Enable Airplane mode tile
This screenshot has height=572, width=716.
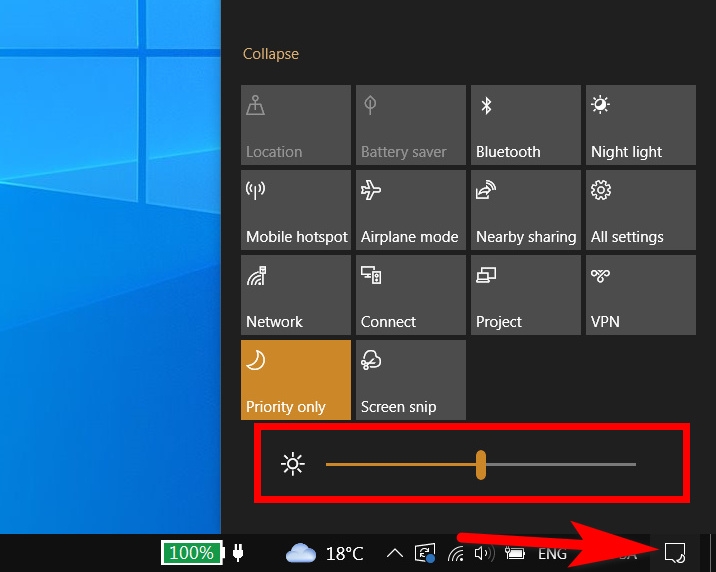tap(411, 210)
